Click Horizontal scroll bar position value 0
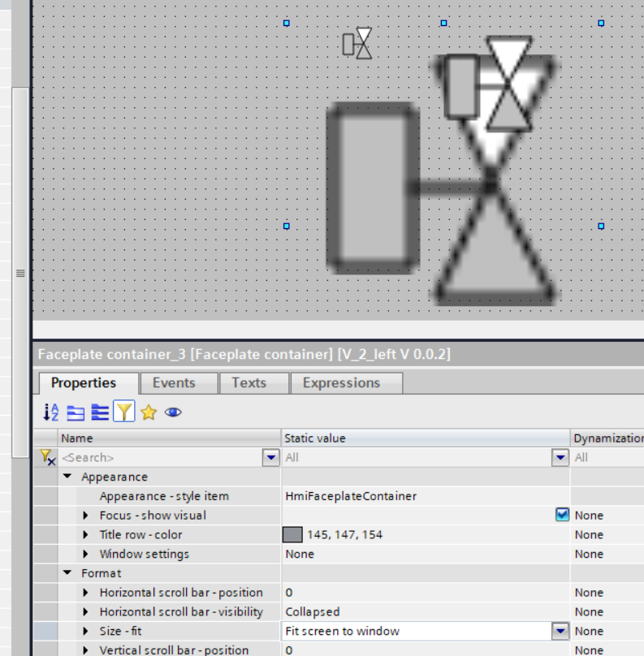This screenshot has height=656, width=644. click(x=289, y=593)
